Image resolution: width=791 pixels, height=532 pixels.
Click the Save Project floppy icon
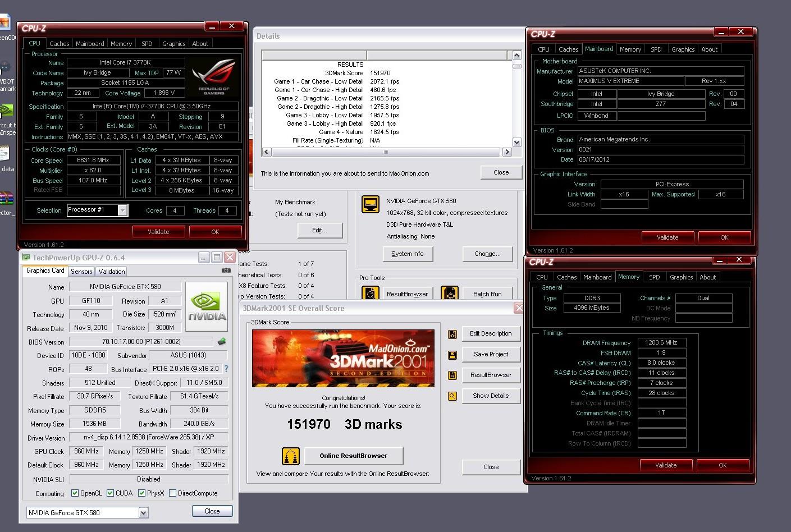pyautogui.click(x=452, y=355)
